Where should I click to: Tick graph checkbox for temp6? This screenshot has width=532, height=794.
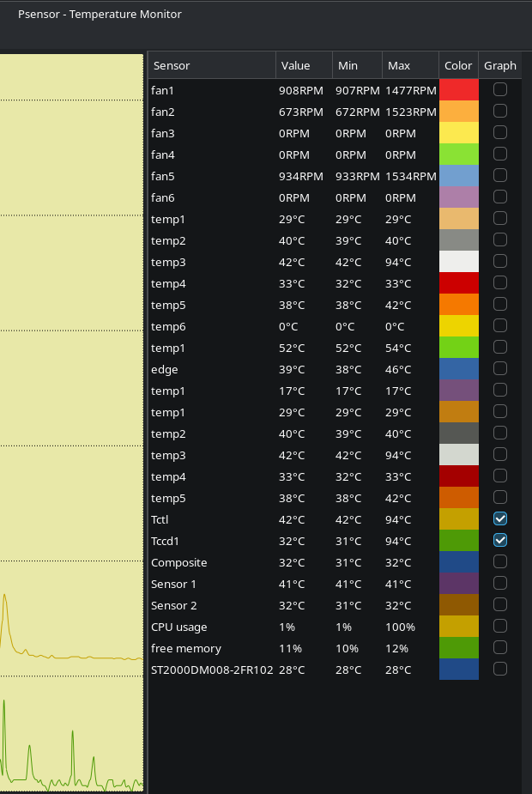[x=499, y=325]
